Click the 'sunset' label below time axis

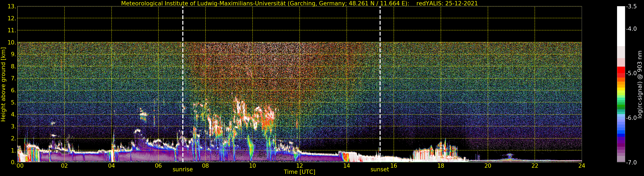tap(380, 170)
